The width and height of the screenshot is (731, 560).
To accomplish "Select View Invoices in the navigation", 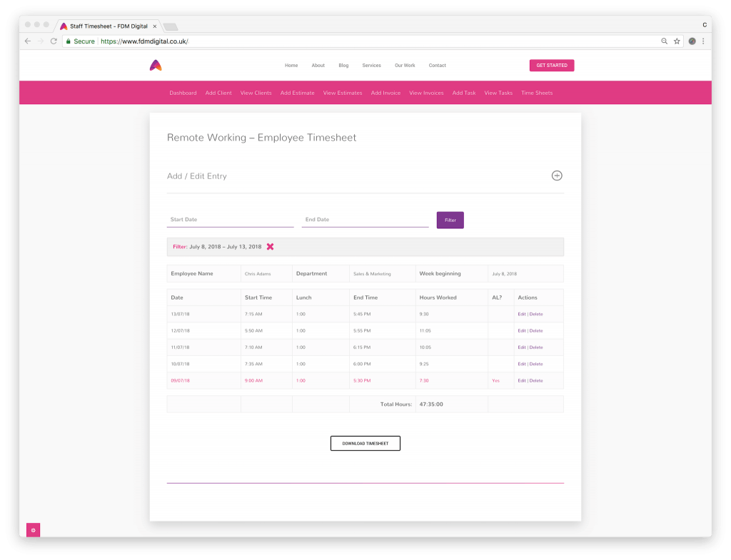I will click(426, 93).
